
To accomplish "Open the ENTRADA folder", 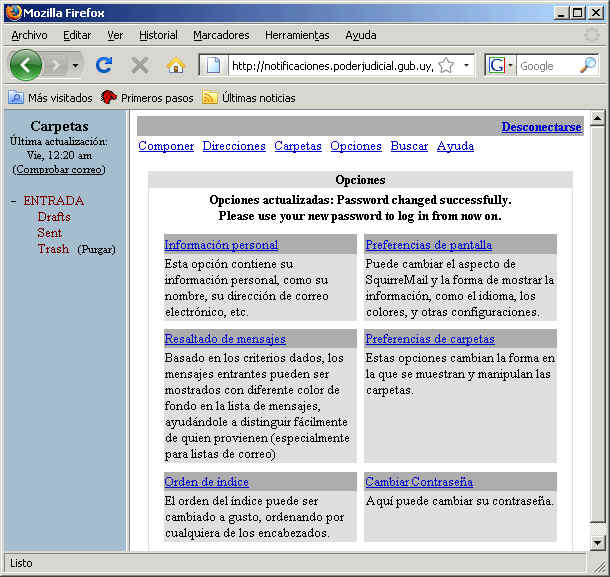I will click(x=54, y=201).
